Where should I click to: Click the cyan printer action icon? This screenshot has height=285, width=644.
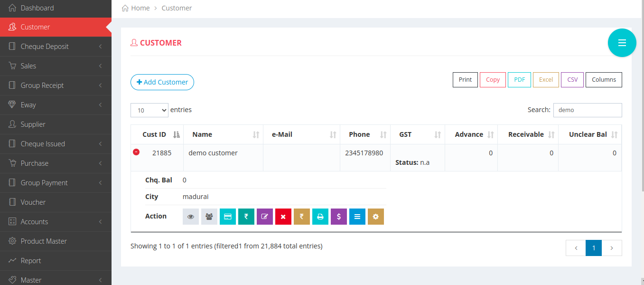click(x=320, y=217)
